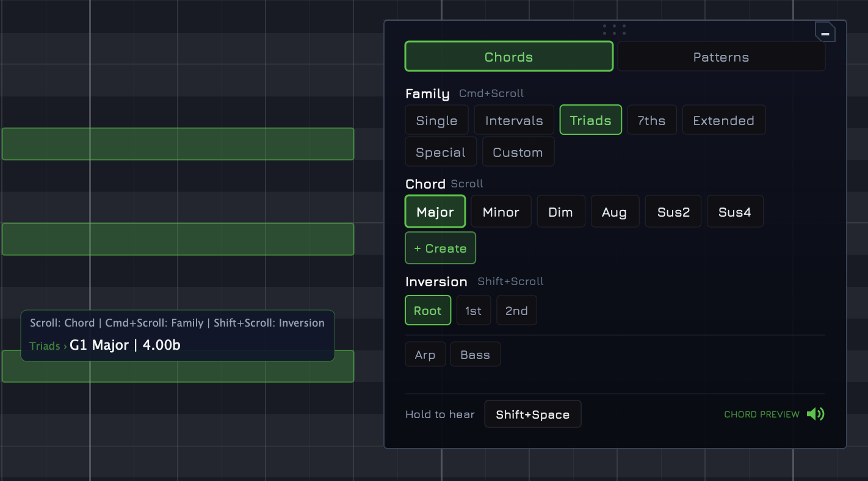Click the CHORD PREVIEW label

(762, 414)
